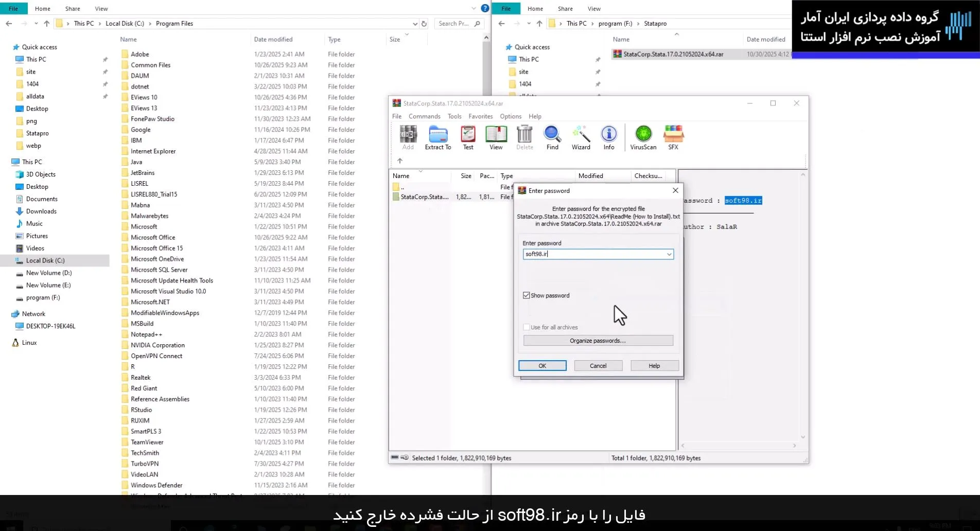Switch to the View tab in Explorer
980x531 pixels.
(101, 8)
